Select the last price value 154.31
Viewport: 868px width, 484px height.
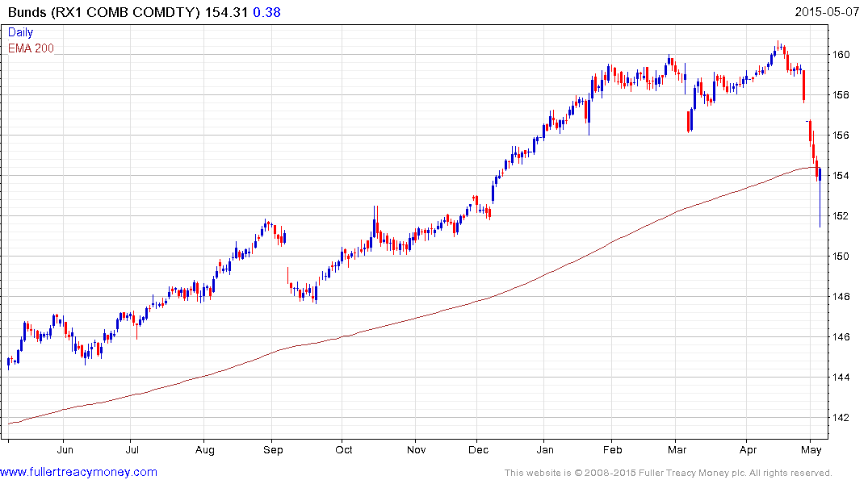click(x=226, y=12)
